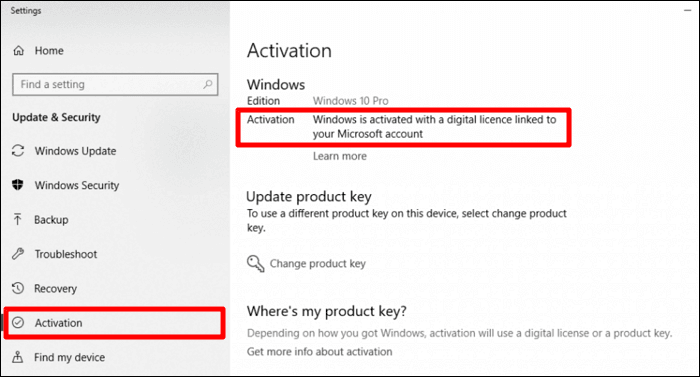Click the search magnifier icon
Viewport: 700px width, 377px height.
click(x=208, y=84)
